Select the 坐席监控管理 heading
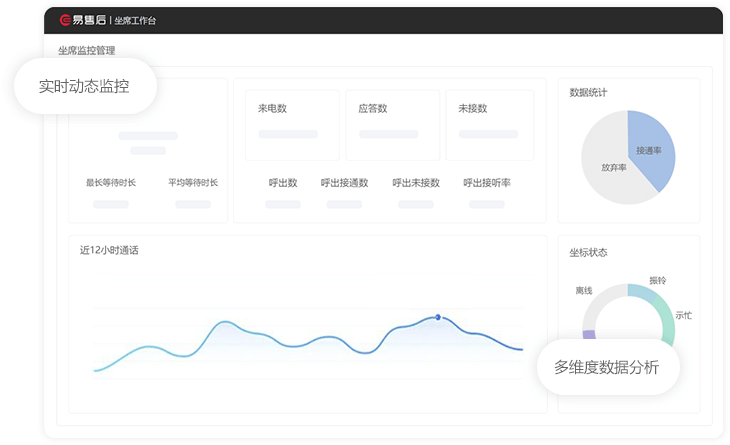 tap(87, 50)
